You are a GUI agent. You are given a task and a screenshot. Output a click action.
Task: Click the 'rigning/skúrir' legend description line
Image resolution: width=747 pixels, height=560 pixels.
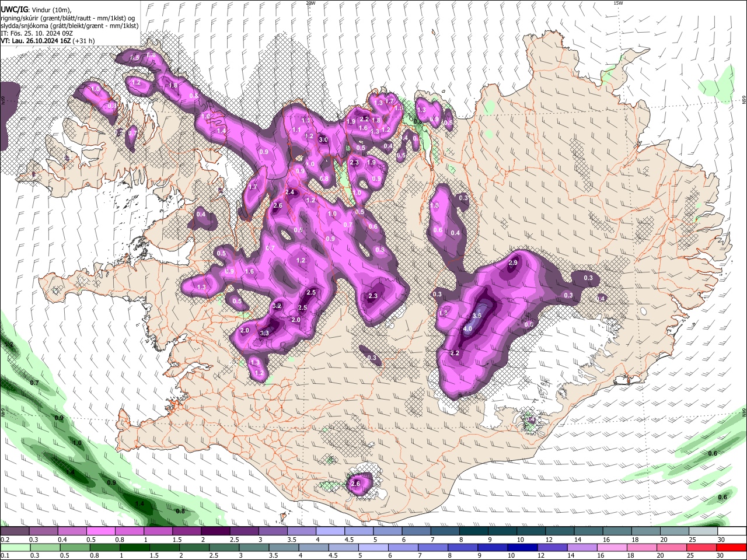click(x=68, y=18)
